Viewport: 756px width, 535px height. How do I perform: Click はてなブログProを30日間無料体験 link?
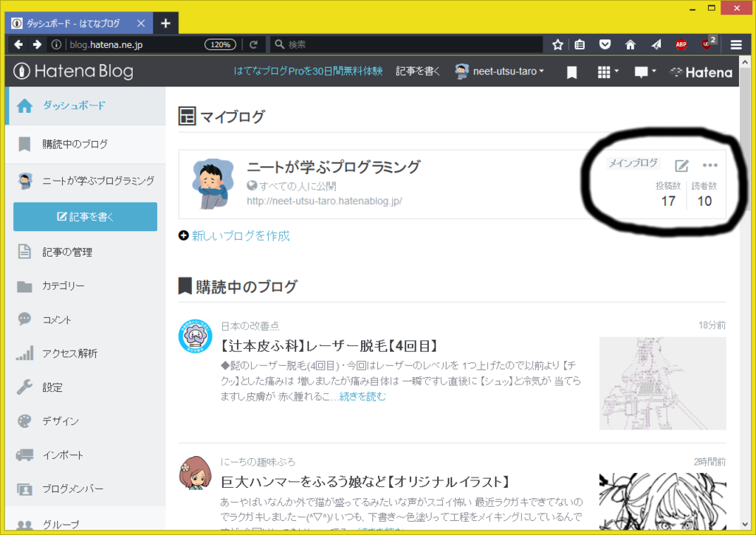tap(308, 72)
